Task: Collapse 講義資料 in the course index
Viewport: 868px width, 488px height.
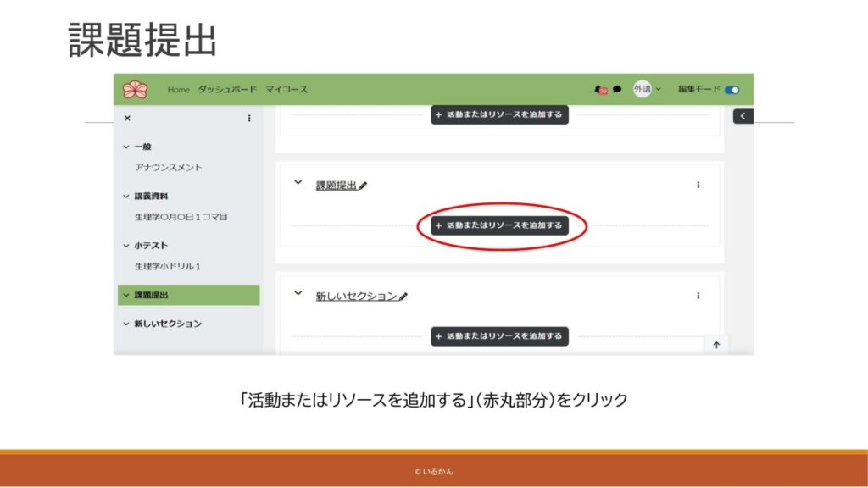Action: (x=126, y=197)
